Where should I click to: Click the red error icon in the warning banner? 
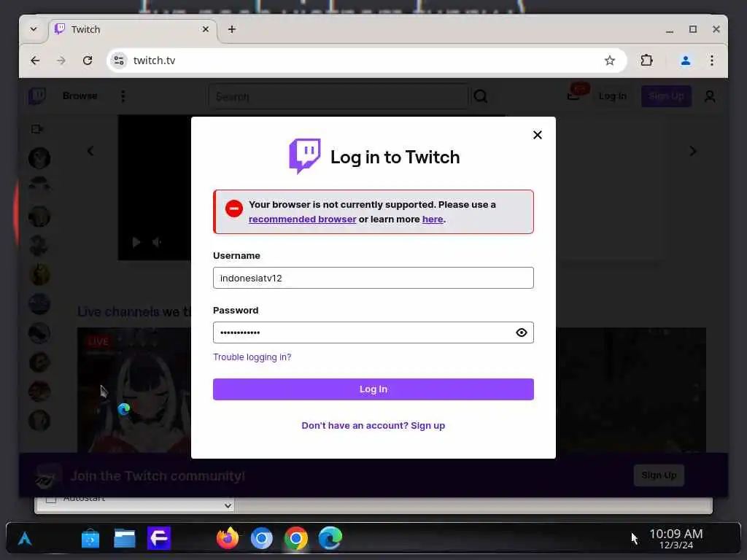234,209
